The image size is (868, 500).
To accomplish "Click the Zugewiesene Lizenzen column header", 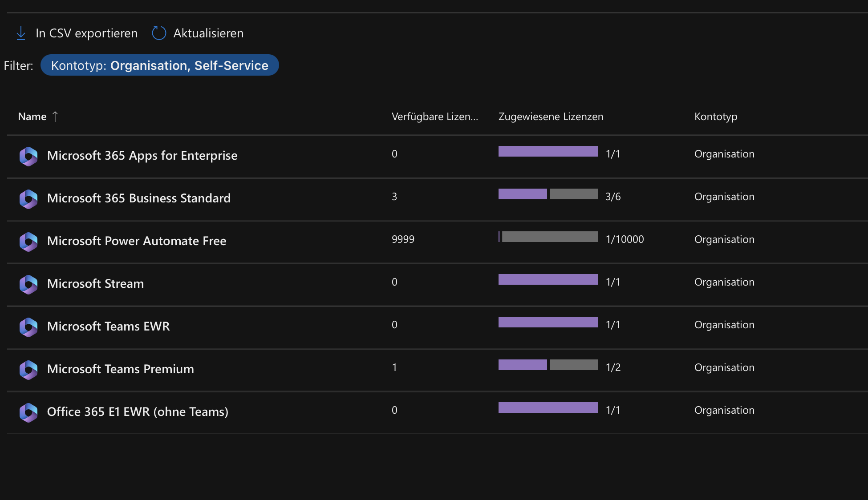I will pyautogui.click(x=551, y=117).
